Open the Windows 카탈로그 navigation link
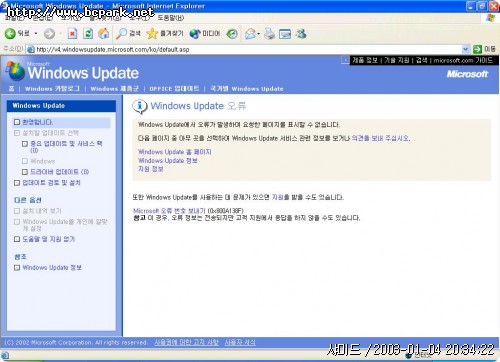500x362 pixels. point(52,89)
